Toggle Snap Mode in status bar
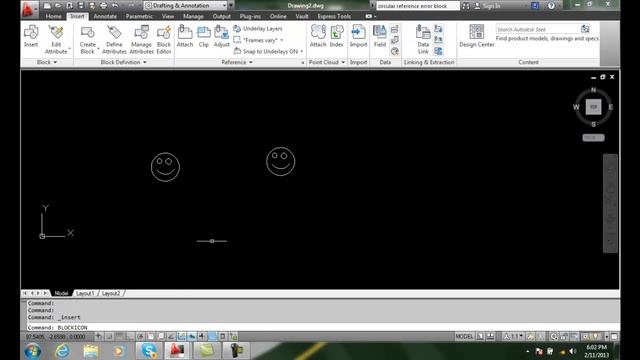640x360 pixels. 109,336
